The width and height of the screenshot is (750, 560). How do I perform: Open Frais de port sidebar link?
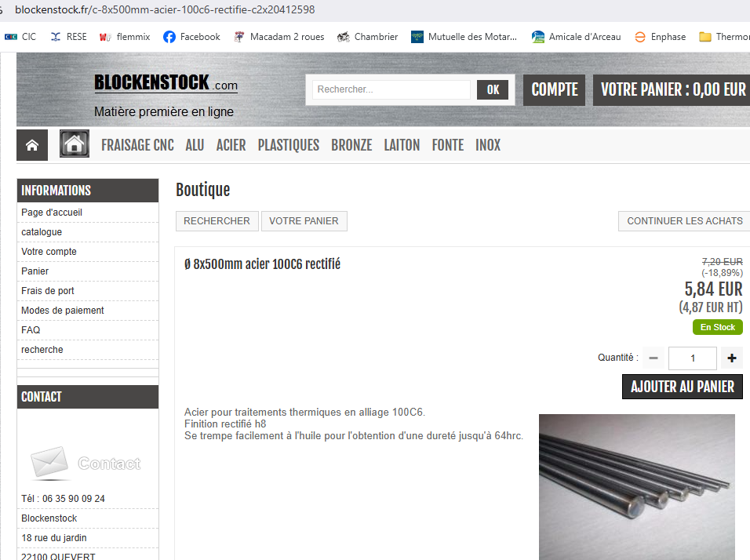[48, 291]
